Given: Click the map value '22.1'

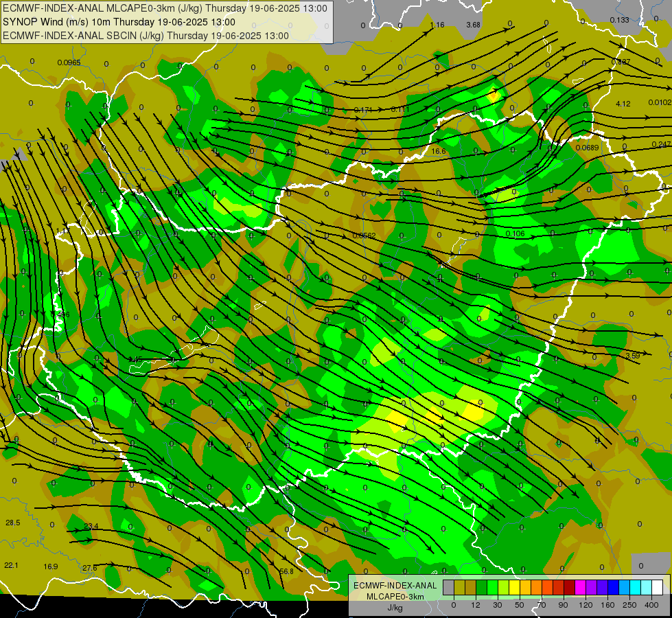Looking at the screenshot, I should (x=11, y=565).
